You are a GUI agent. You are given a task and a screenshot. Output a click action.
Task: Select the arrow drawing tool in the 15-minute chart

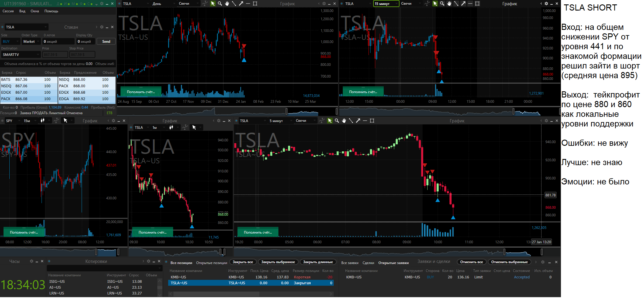[463, 4]
